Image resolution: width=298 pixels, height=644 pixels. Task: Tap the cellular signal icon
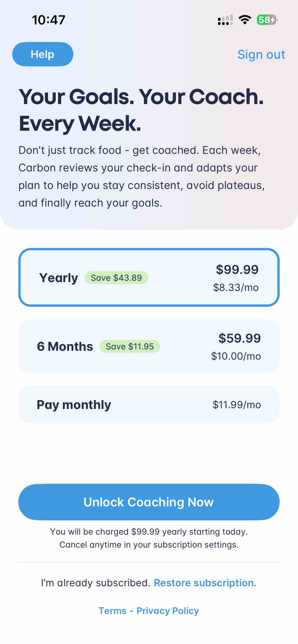click(x=225, y=20)
